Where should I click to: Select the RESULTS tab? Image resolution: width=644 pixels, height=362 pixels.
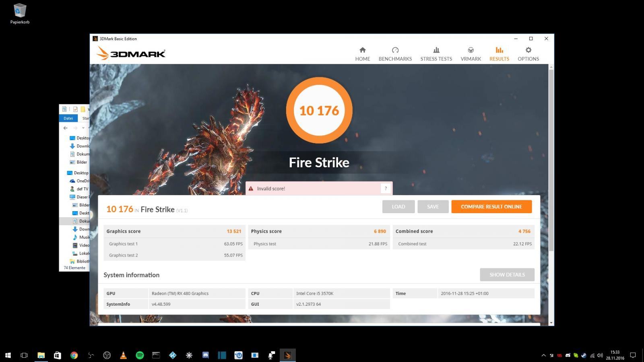coord(499,54)
